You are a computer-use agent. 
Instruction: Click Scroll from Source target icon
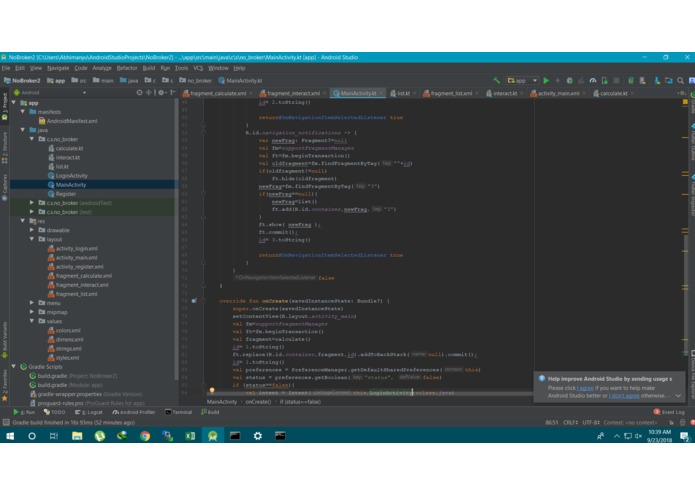click(x=140, y=93)
